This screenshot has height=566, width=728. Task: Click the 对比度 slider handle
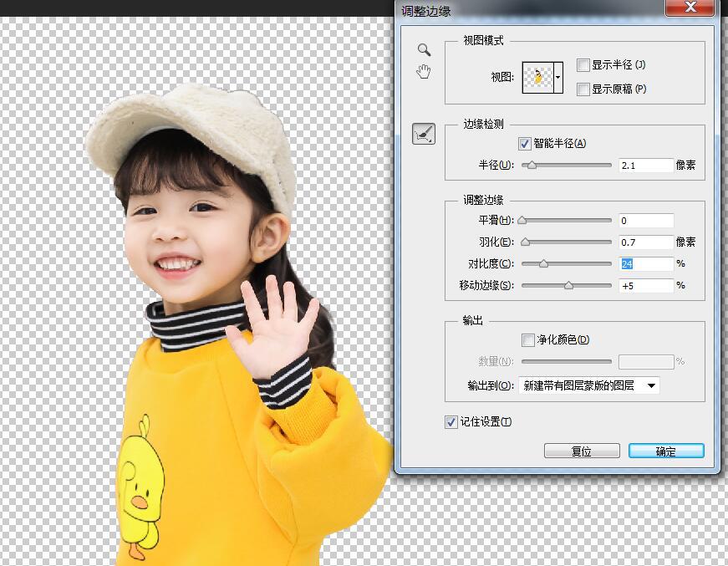543,263
